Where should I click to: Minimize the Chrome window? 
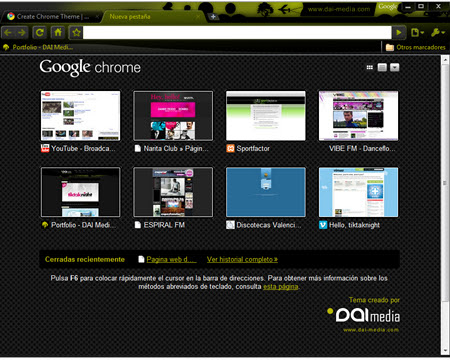[408, 7]
